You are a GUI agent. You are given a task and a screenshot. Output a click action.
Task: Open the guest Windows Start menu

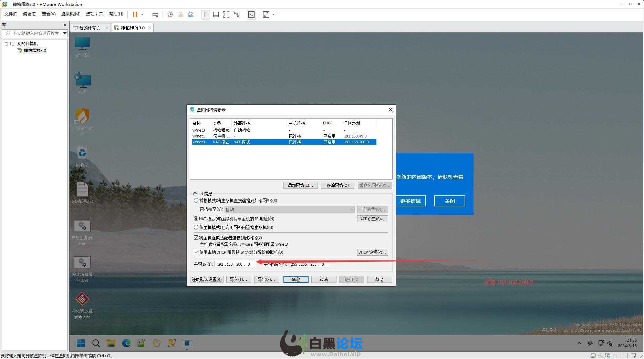point(81,343)
